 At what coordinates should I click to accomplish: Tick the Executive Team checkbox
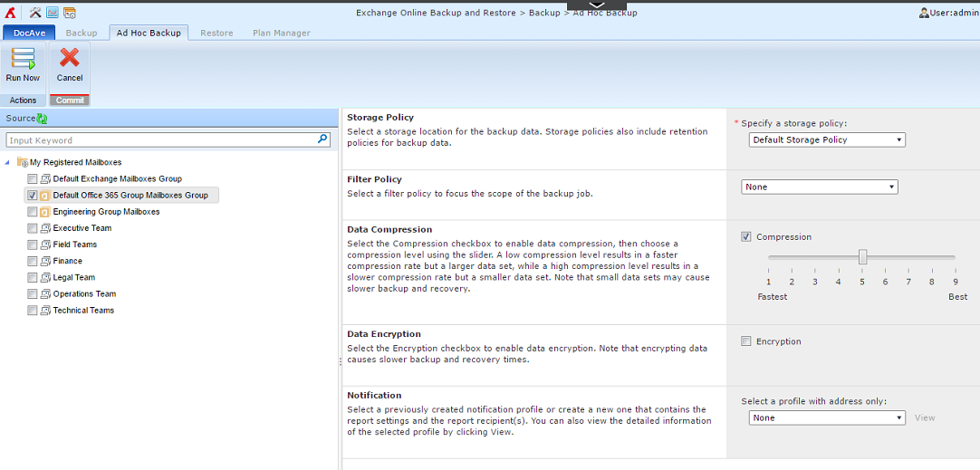click(33, 228)
